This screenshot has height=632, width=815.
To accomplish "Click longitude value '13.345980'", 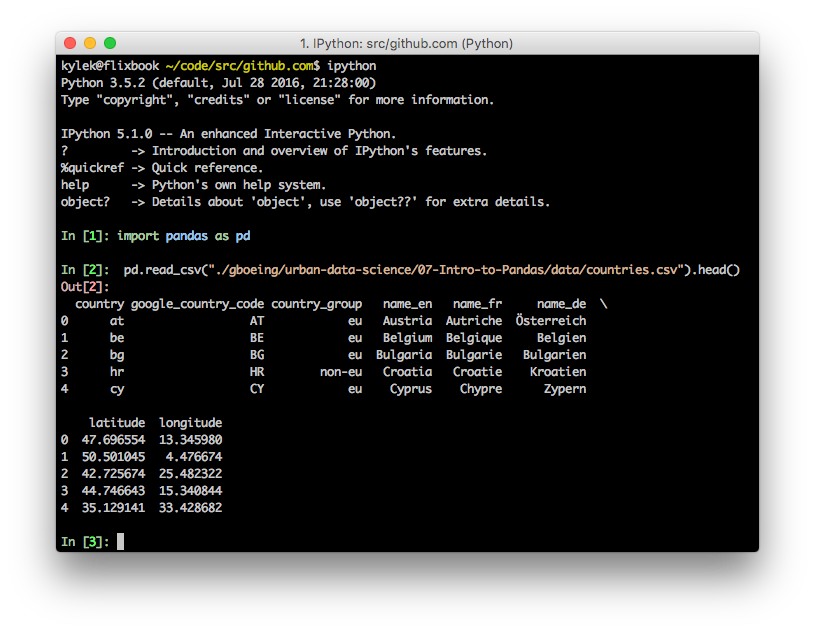I will 191,440.
